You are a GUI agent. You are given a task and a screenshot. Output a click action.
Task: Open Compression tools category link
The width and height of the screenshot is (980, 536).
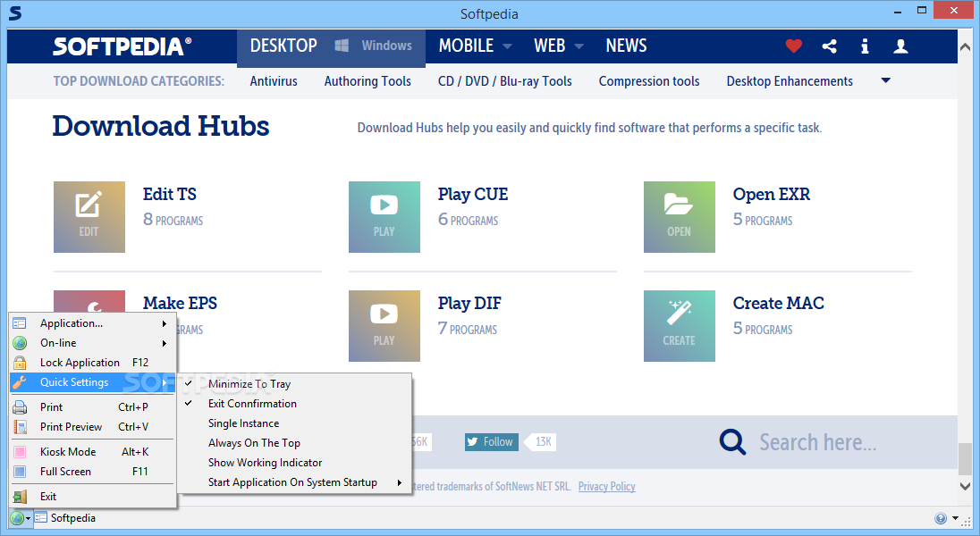pyautogui.click(x=649, y=81)
